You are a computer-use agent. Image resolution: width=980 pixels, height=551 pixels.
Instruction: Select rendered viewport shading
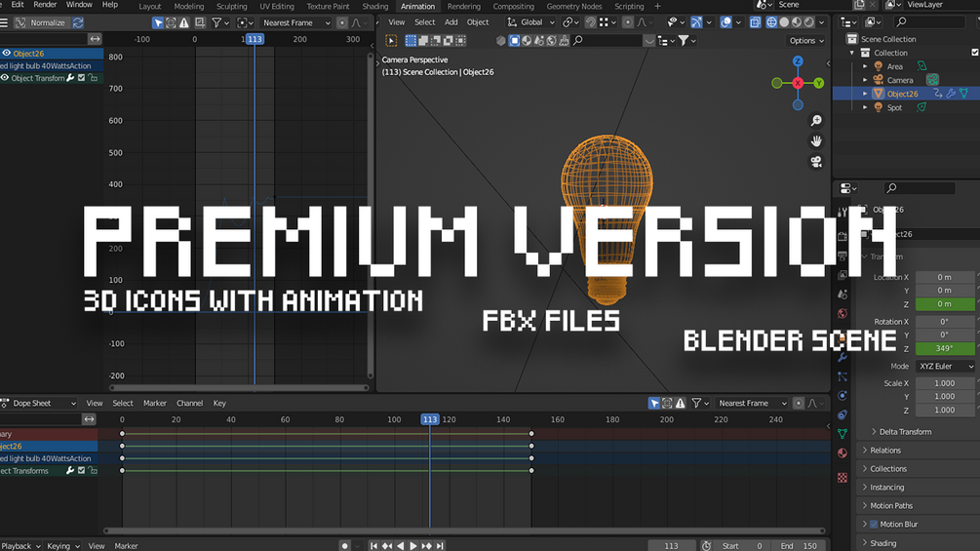[x=809, y=22]
